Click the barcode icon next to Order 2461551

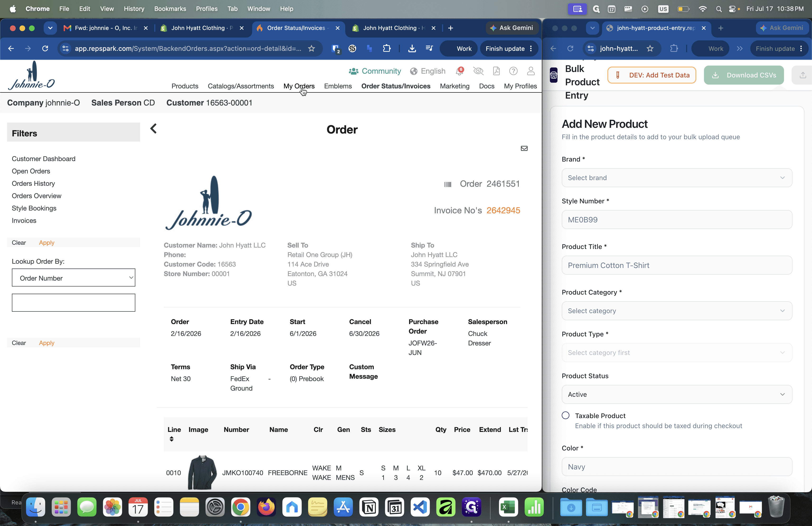point(448,184)
